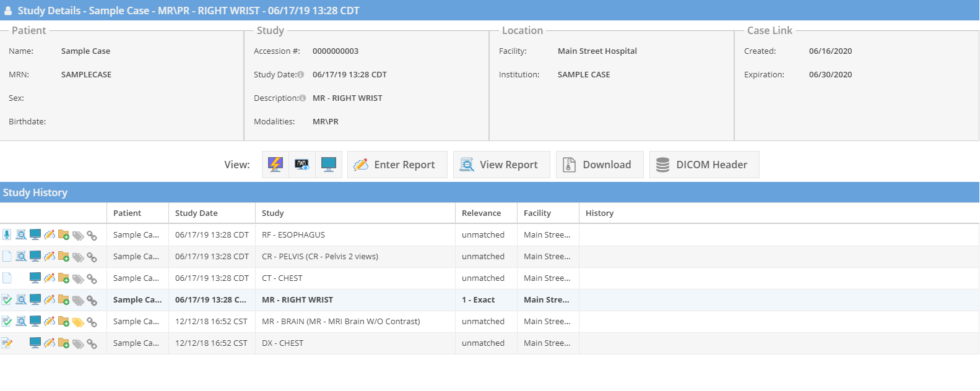Click the yellow tag on MR - BRAIN row
Image resolution: width=980 pixels, height=391 pixels.
78,322
